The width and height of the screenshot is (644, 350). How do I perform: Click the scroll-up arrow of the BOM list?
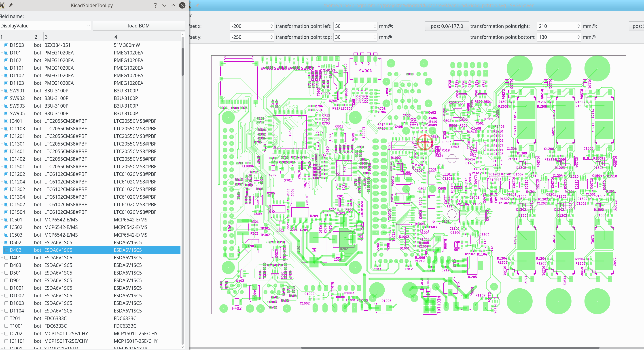[x=182, y=35]
